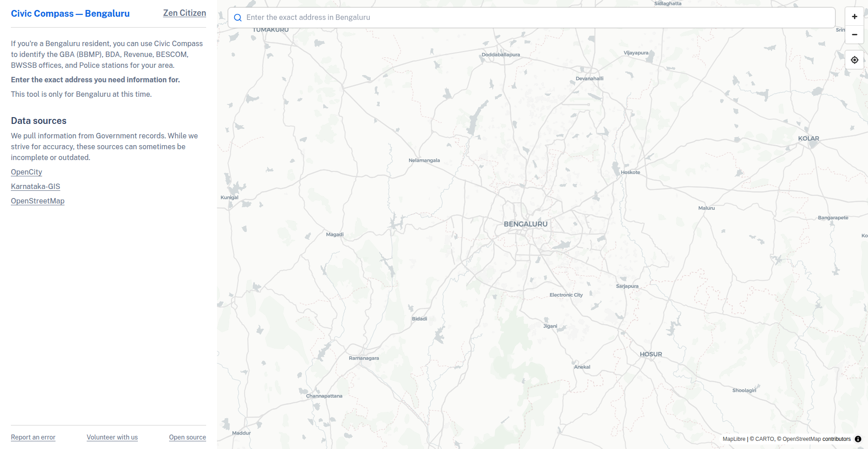Zoom in the map with plus button
This screenshot has height=449, width=868.
coord(854,17)
